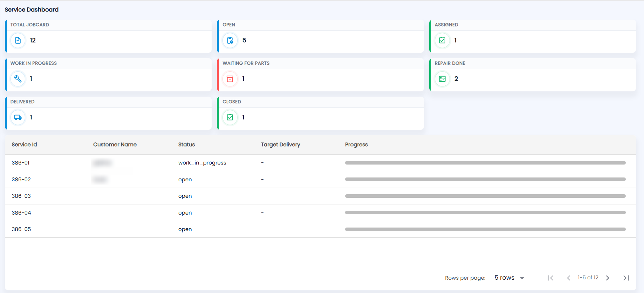Go to the next page of results
The width and height of the screenshot is (644, 293).
tap(608, 278)
